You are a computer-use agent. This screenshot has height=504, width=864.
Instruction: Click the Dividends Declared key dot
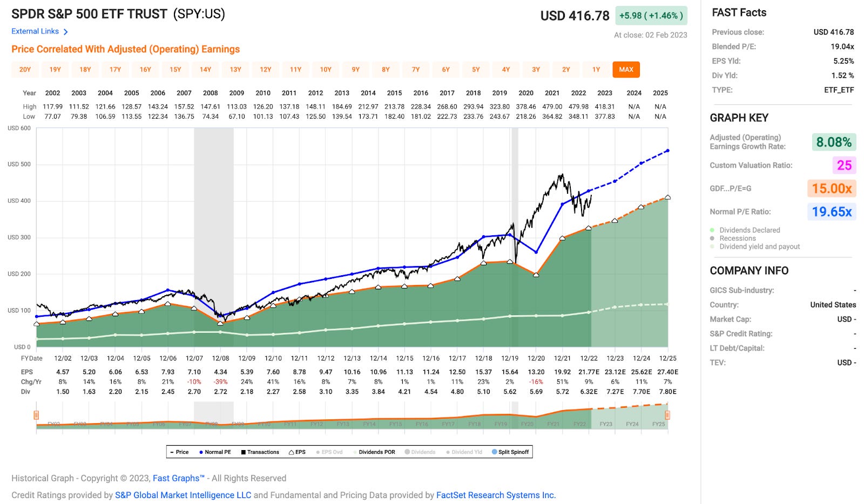point(712,230)
